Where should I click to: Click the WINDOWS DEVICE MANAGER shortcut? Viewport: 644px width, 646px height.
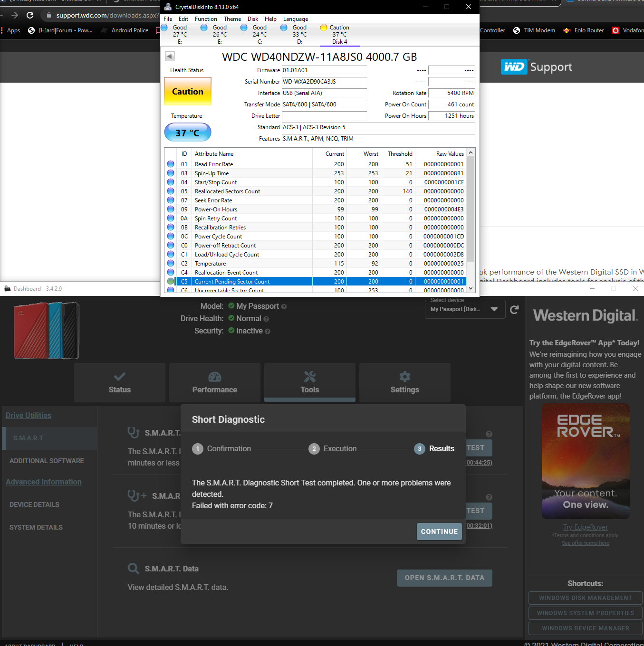pyautogui.click(x=586, y=628)
